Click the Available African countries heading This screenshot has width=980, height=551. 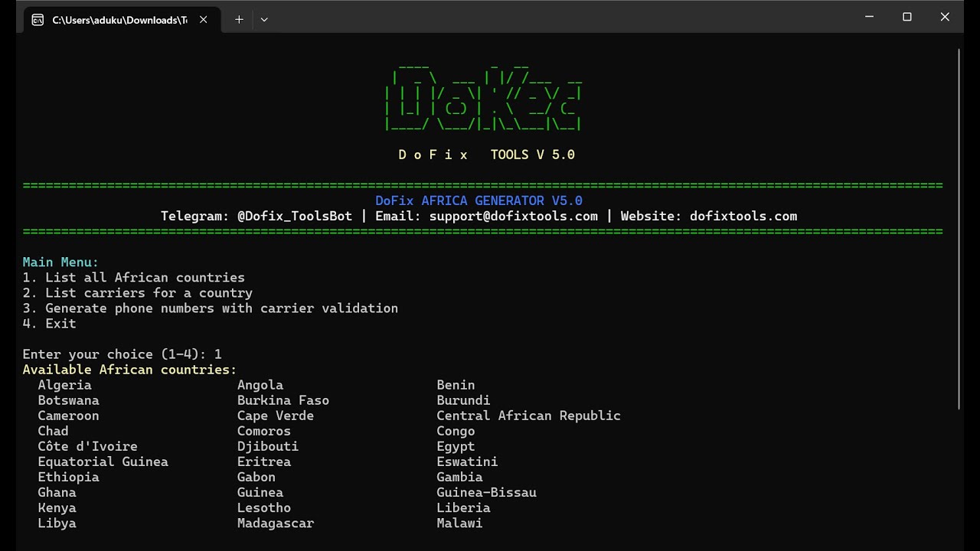click(129, 369)
